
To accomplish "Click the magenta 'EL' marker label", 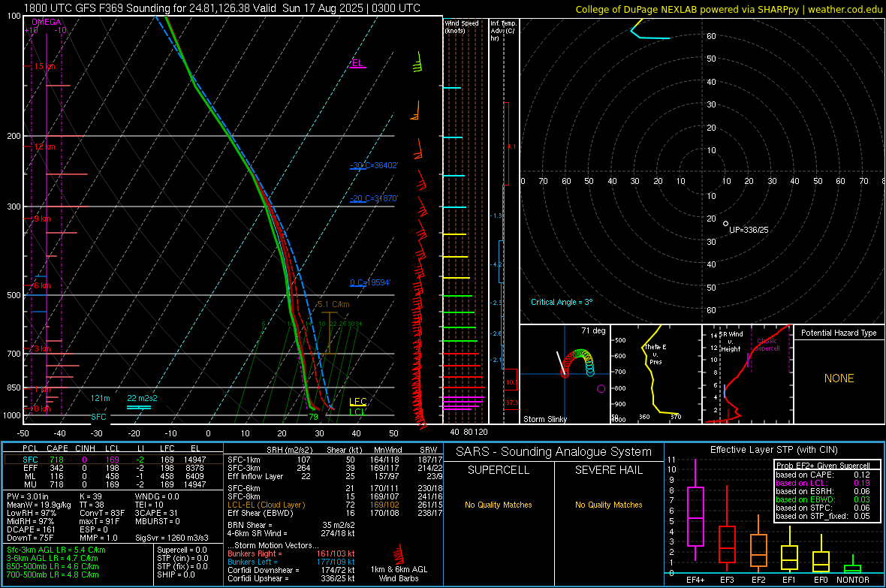I will click(x=357, y=63).
